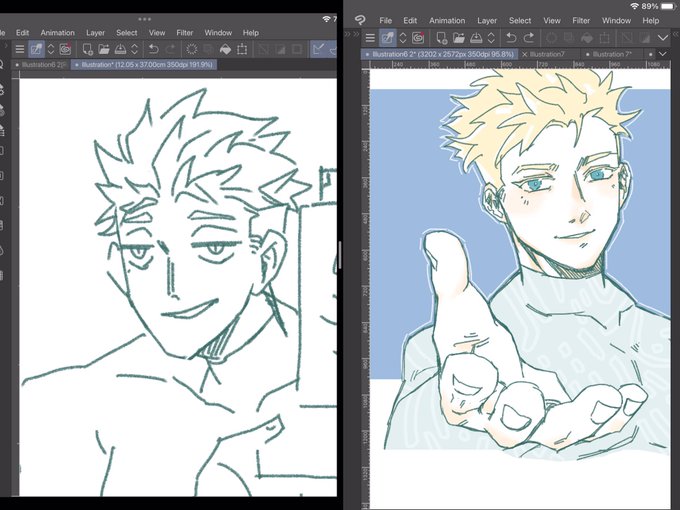The width and height of the screenshot is (680, 510).
Task: Open the Animation menu in the right window
Action: tap(447, 20)
